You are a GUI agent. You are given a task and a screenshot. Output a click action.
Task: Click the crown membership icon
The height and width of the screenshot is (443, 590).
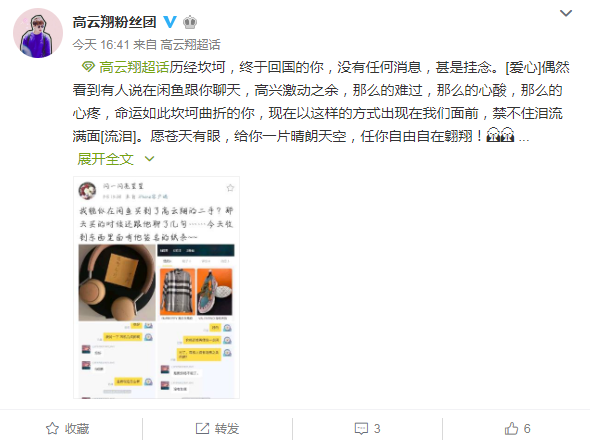click(x=190, y=22)
